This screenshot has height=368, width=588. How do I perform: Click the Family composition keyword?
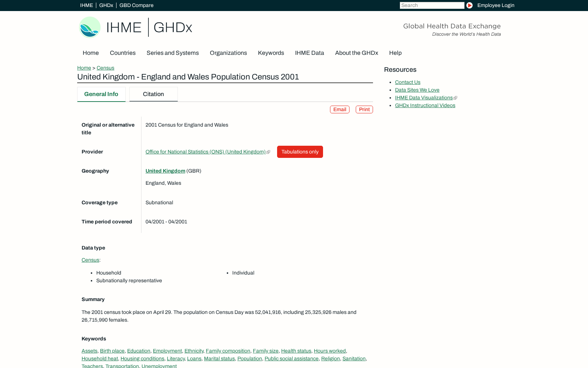click(x=228, y=351)
